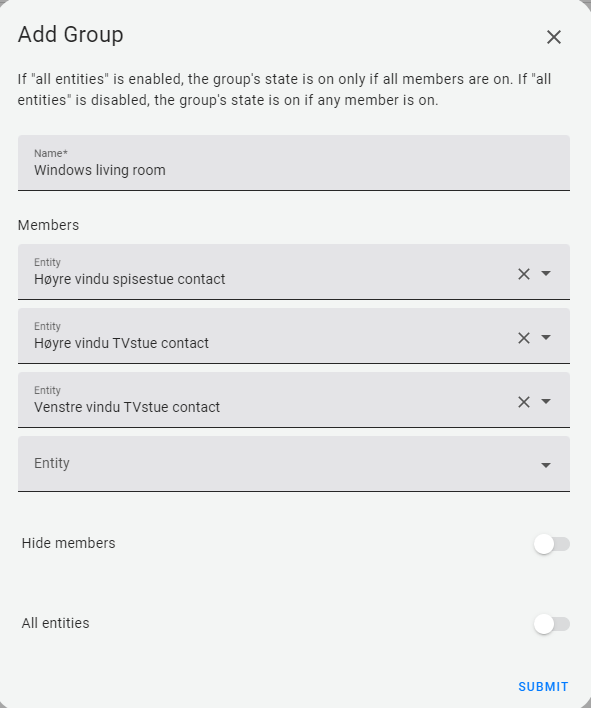
Task: Click the Name field with Windows living room
Action: 294,163
